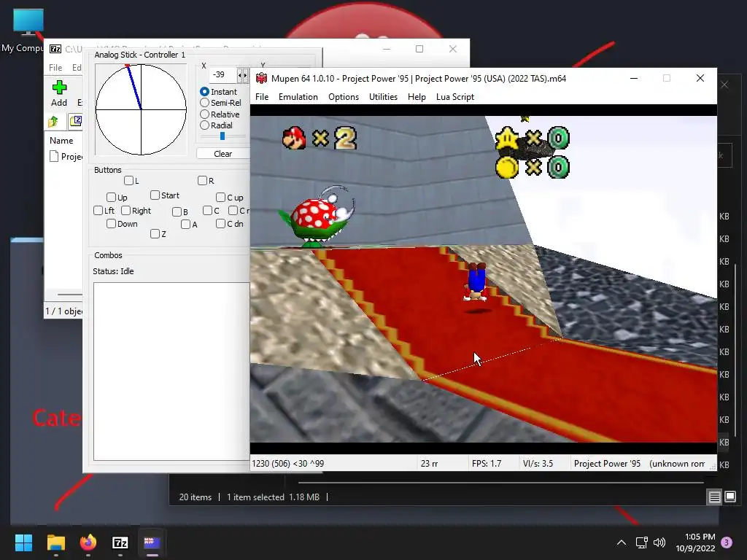The image size is (747, 560).
Task: Click the X value field showing -39
Action: [x=223, y=75]
